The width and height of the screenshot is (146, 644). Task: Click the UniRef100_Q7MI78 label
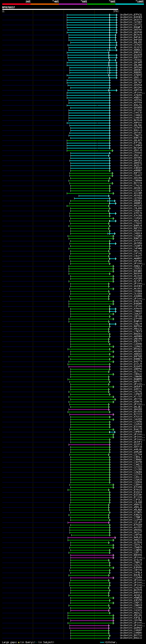click(131, 213)
